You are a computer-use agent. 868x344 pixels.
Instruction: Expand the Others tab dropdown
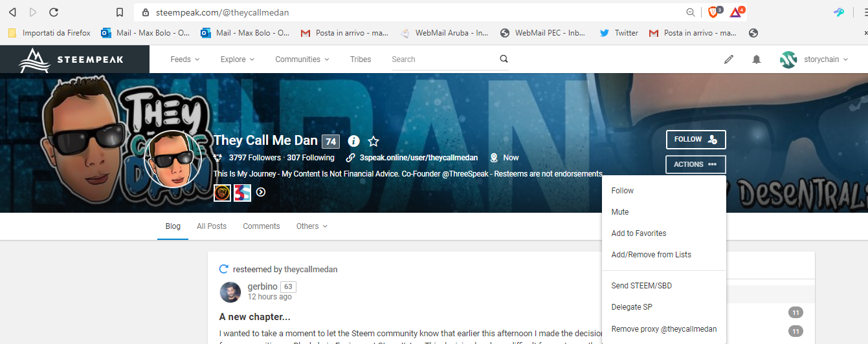point(311,226)
